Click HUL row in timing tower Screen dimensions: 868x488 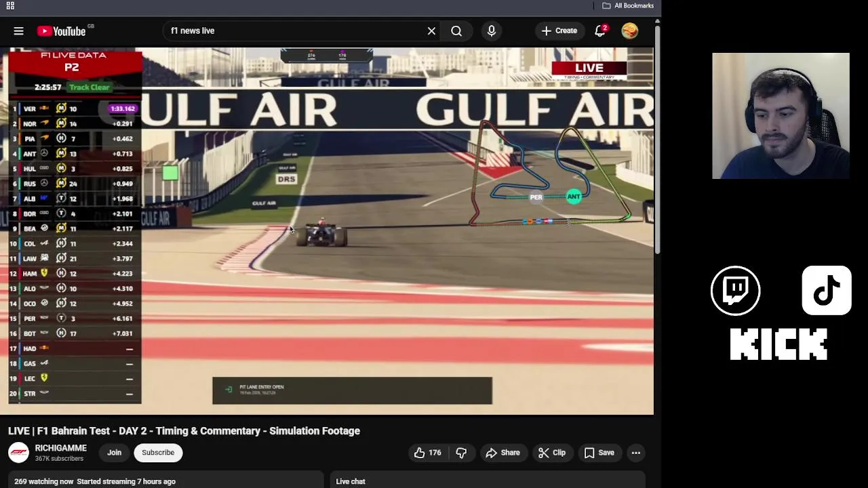point(74,169)
